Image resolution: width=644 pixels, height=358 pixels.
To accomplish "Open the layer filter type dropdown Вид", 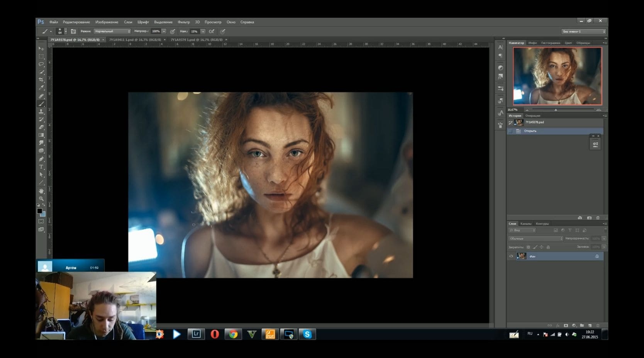I will pos(522,230).
